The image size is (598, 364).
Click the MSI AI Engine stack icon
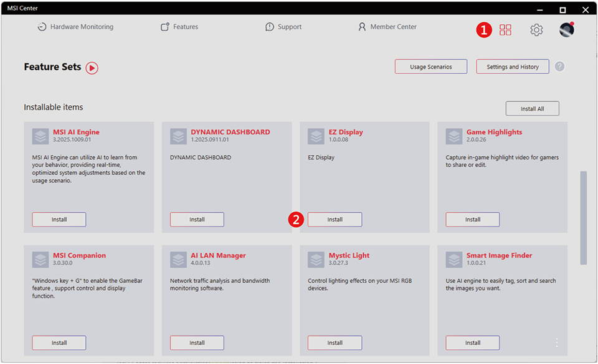tap(40, 136)
